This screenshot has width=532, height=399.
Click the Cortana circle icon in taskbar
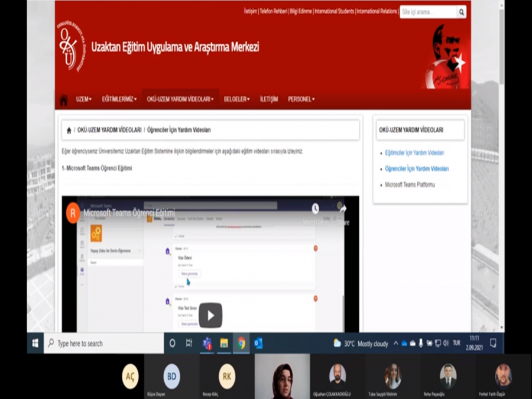[x=173, y=343]
